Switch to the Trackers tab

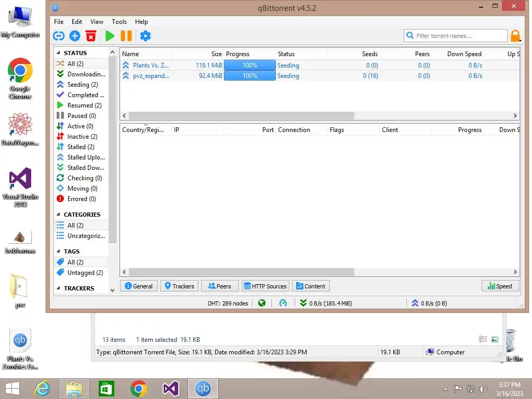pyautogui.click(x=179, y=286)
